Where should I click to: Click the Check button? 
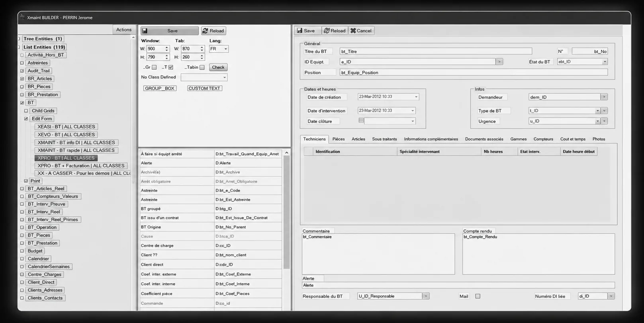pos(218,67)
